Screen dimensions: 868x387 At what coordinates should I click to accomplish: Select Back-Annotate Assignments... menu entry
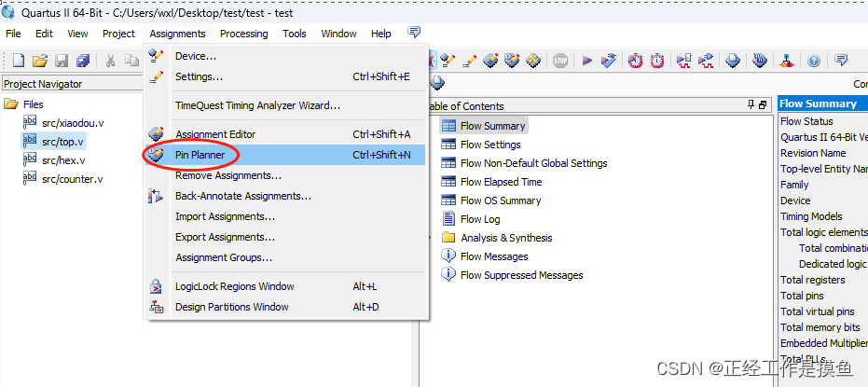pyautogui.click(x=286, y=196)
